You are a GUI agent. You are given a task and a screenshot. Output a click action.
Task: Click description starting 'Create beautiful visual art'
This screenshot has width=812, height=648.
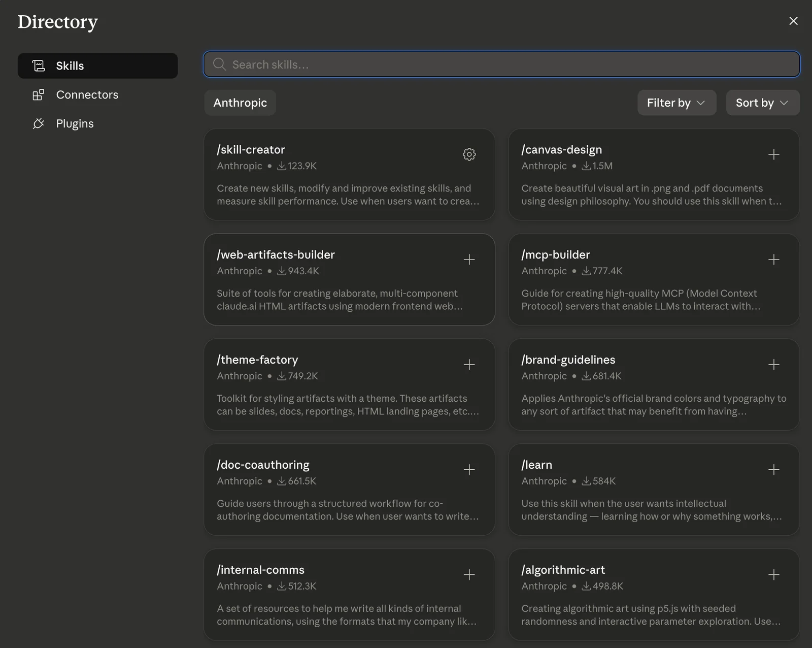coord(652,195)
